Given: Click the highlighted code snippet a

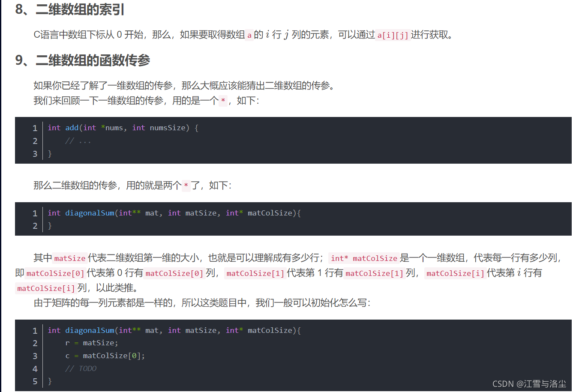Looking at the screenshot, I should pos(249,35).
